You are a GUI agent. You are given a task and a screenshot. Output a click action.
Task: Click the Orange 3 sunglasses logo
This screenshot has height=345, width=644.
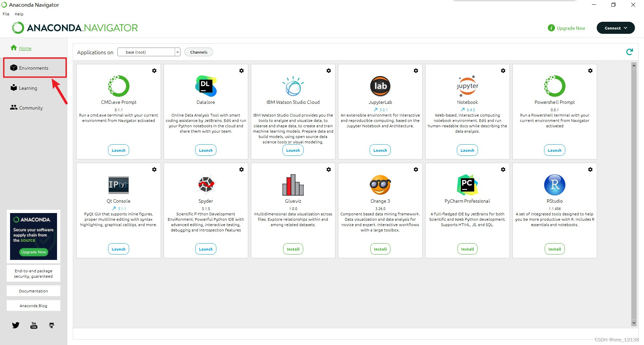[x=380, y=185]
